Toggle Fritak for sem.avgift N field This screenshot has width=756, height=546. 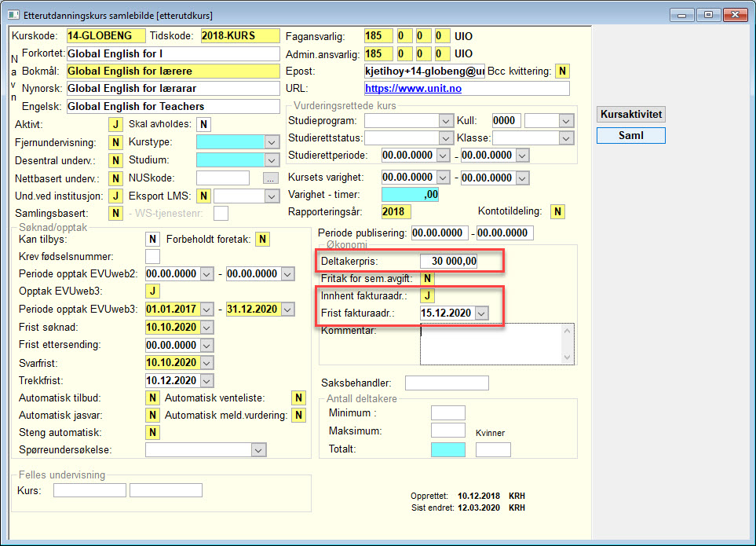tap(427, 278)
